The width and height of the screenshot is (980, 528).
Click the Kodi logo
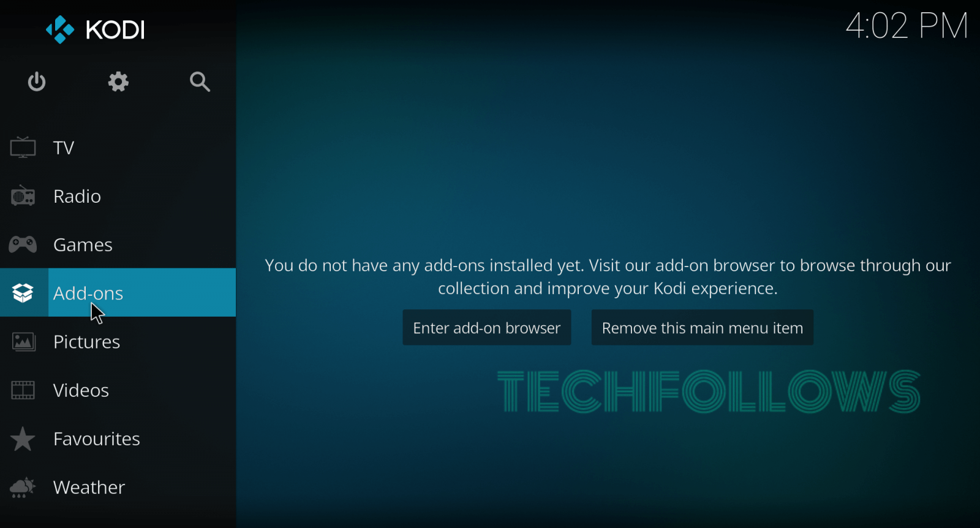[x=96, y=29]
